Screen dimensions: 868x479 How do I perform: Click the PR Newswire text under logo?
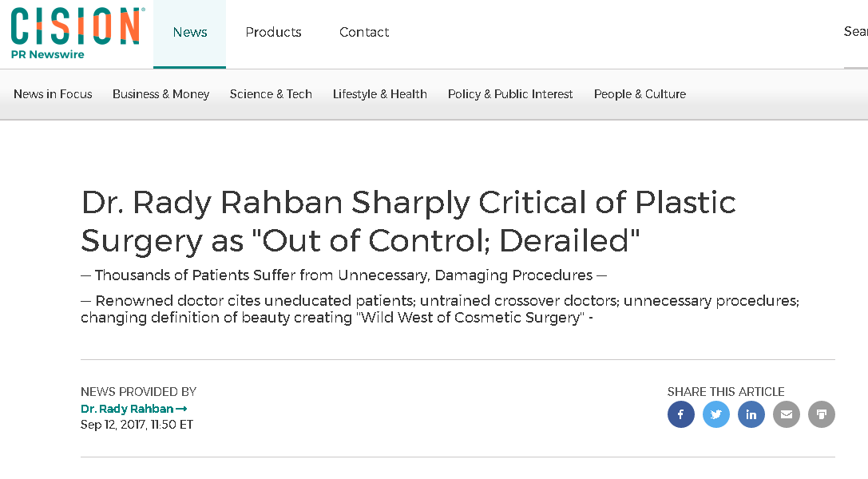coord(48,54)
